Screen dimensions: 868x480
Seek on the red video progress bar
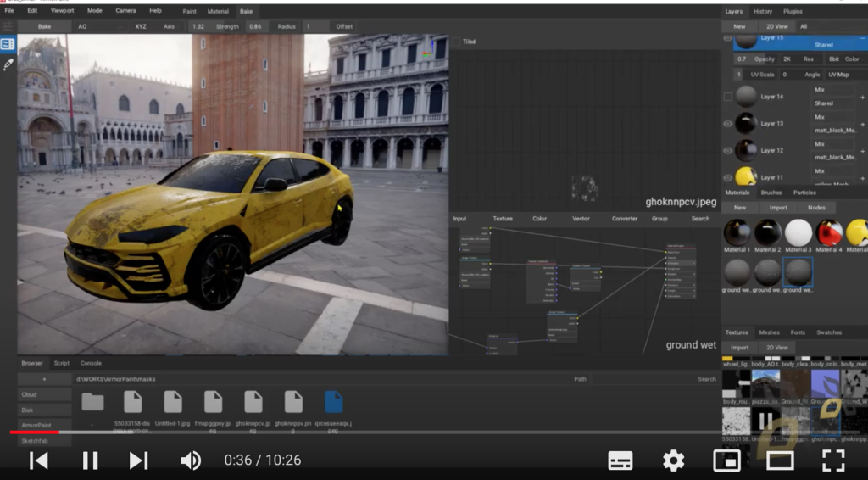[34, 432]
